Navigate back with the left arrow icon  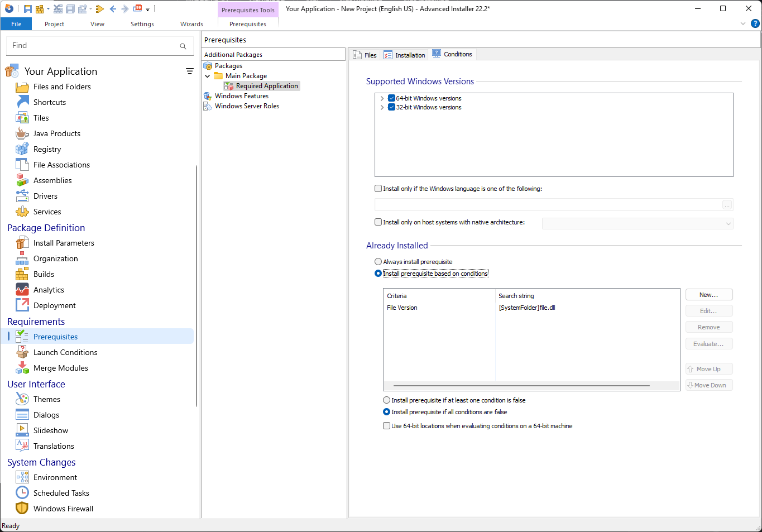tap(113, 9)
